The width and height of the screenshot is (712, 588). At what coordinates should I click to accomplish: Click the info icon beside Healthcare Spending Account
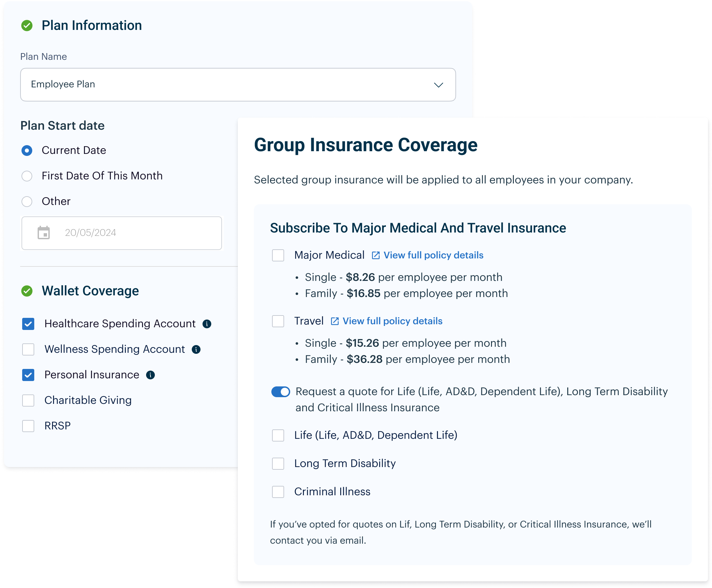(x=207, y=324)
